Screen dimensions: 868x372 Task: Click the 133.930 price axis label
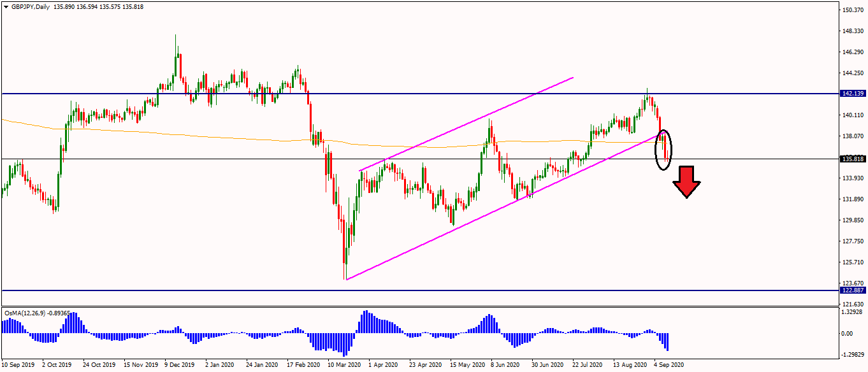pos(853,178)
